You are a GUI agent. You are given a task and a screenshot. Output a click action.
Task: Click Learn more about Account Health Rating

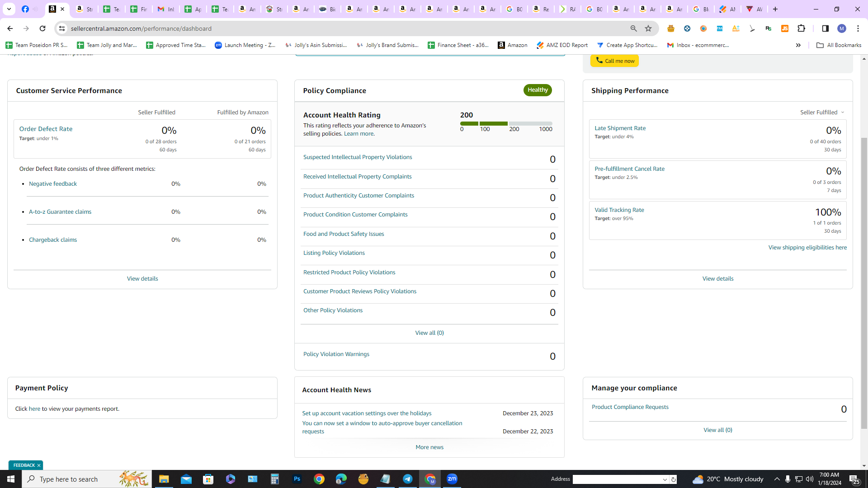click(x=359, y=133)
